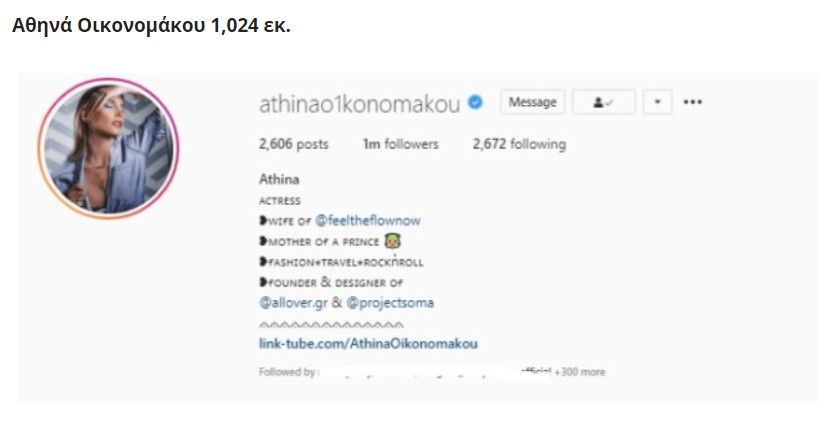Click the following person-check icon button

coord(603,102)
